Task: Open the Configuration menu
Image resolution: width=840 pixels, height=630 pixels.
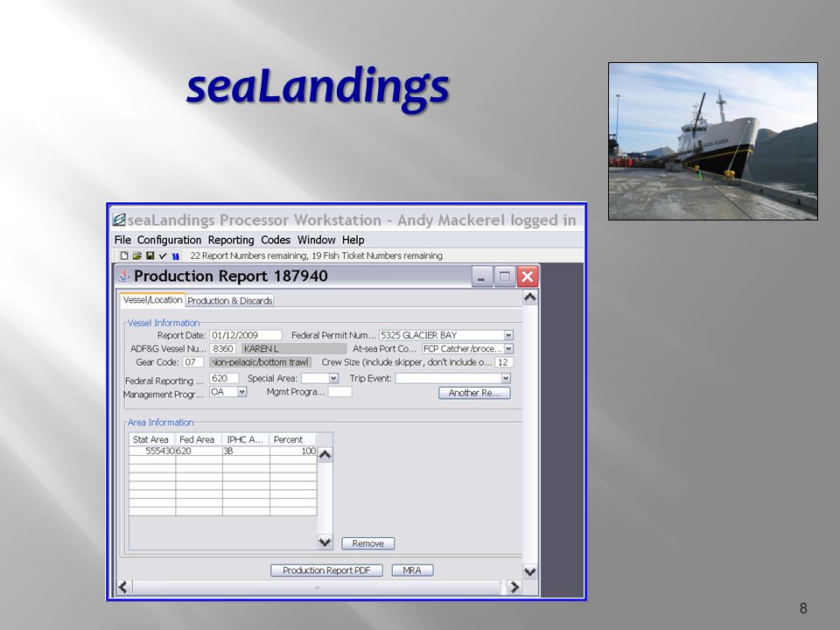Action: click(169, 240)
